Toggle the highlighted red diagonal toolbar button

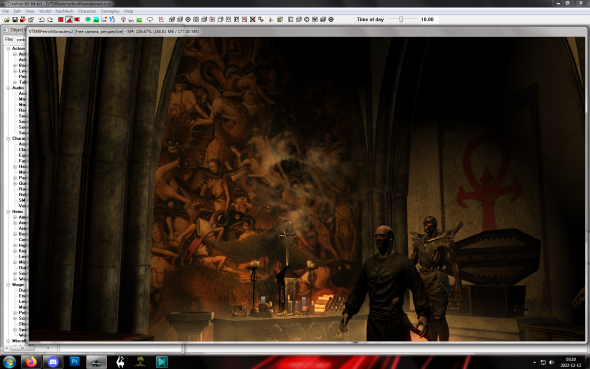(69, 20)
